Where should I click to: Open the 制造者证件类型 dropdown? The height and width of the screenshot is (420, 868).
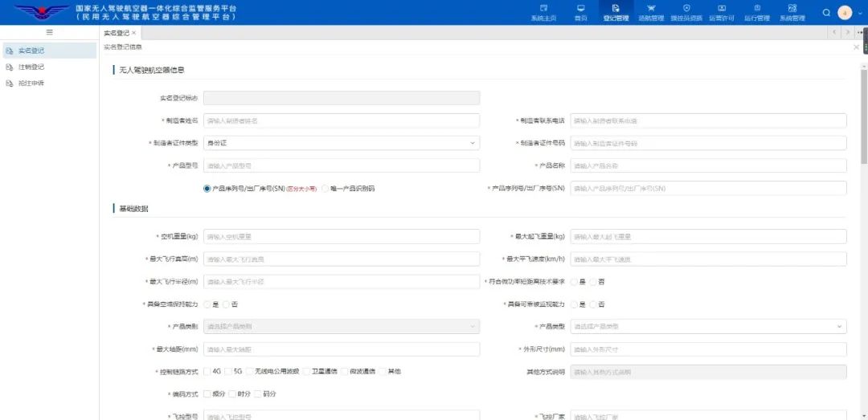pyautogui.click(x=342, y=143)
